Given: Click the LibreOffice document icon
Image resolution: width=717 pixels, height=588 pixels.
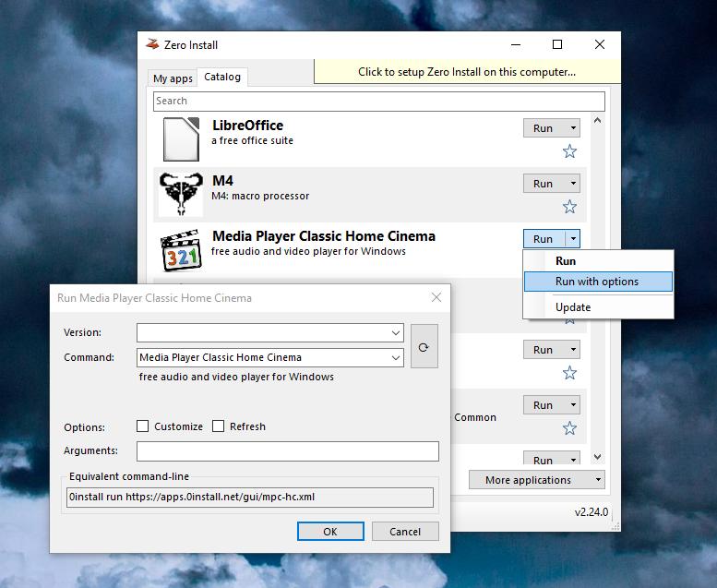Looking at the screenshot, I should (x=181, y=139).
